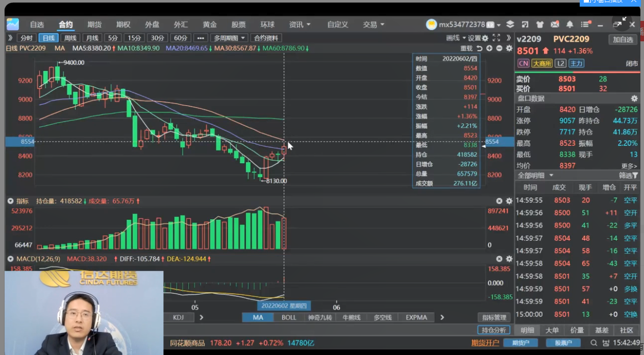Screen dimensions: 644x355
Task: Close the MACD indicator panel
Action: (x=500, y=259)
